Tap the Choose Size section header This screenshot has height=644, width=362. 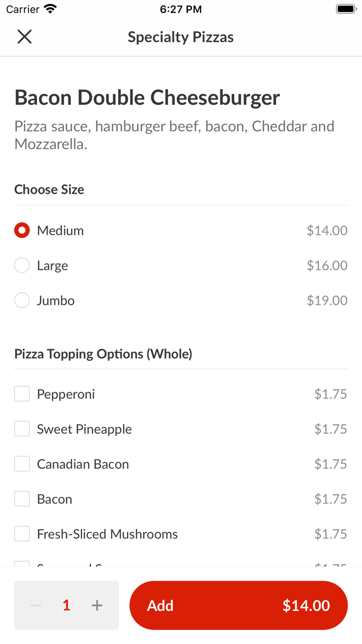49,189
